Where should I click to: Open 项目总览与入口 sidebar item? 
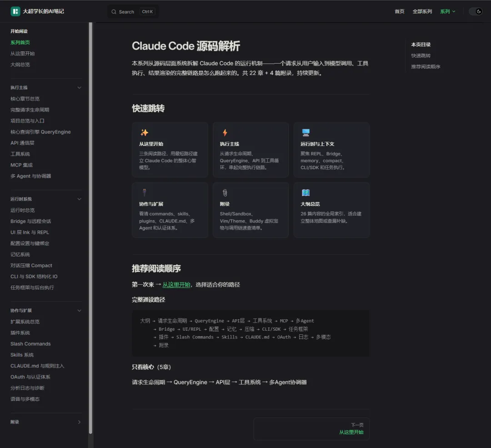[27, 121]
